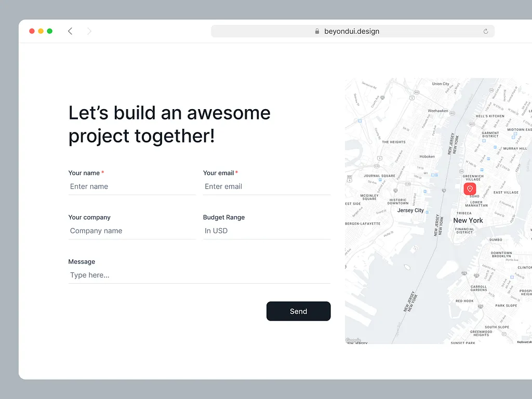Click the New York label on map

tap(468, 220)
